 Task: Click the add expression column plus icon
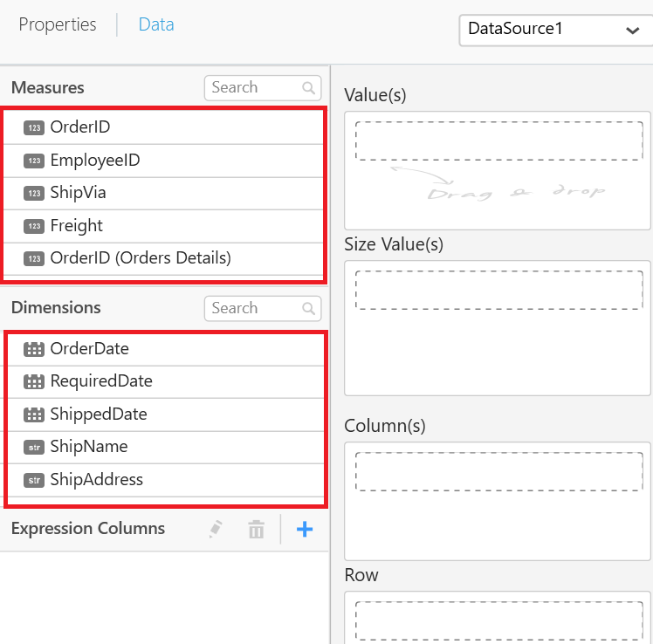[304, 529]
